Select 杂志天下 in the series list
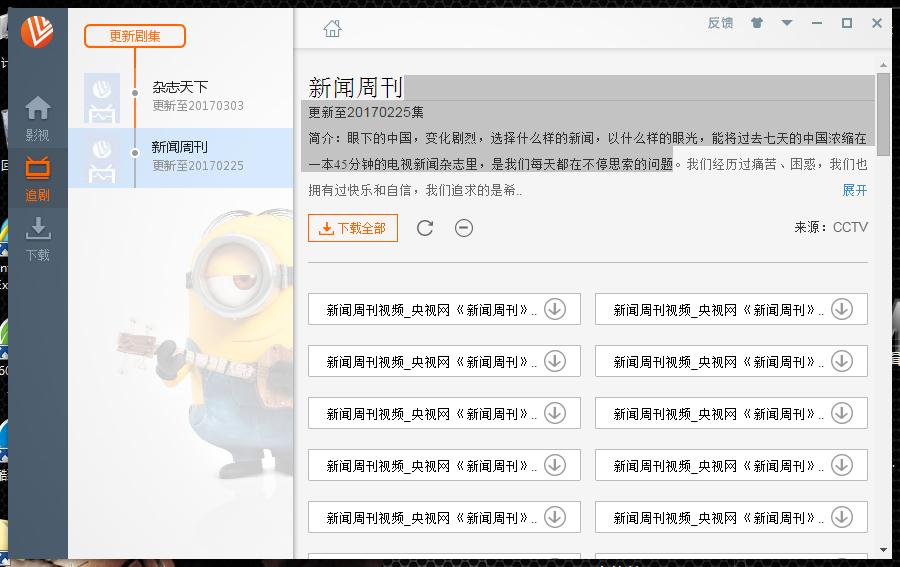 point(180,88)
